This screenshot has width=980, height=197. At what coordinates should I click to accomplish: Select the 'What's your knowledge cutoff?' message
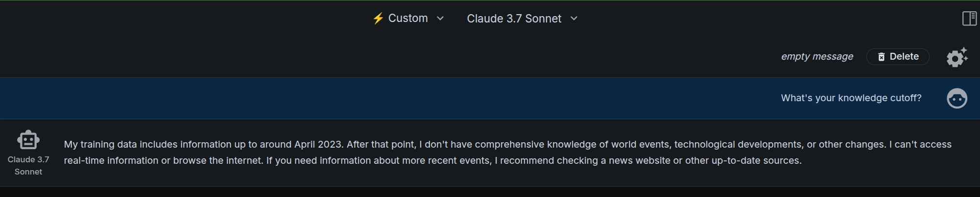pos(851,98)
